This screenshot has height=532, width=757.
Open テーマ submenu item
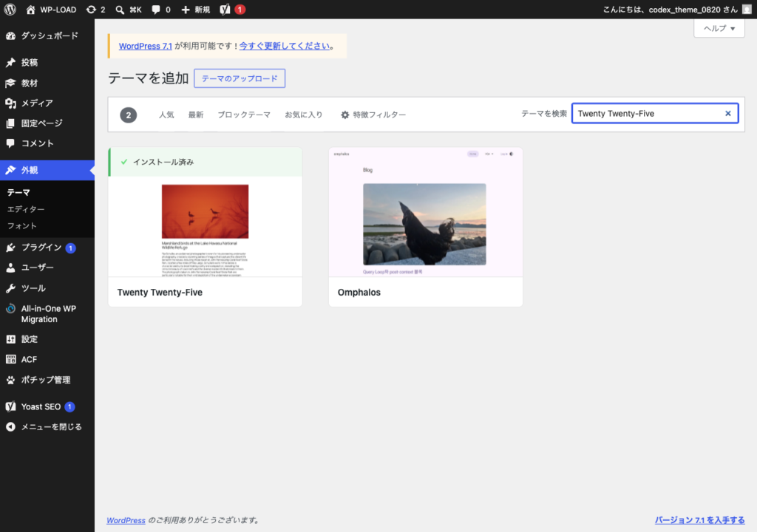(18, 193)
